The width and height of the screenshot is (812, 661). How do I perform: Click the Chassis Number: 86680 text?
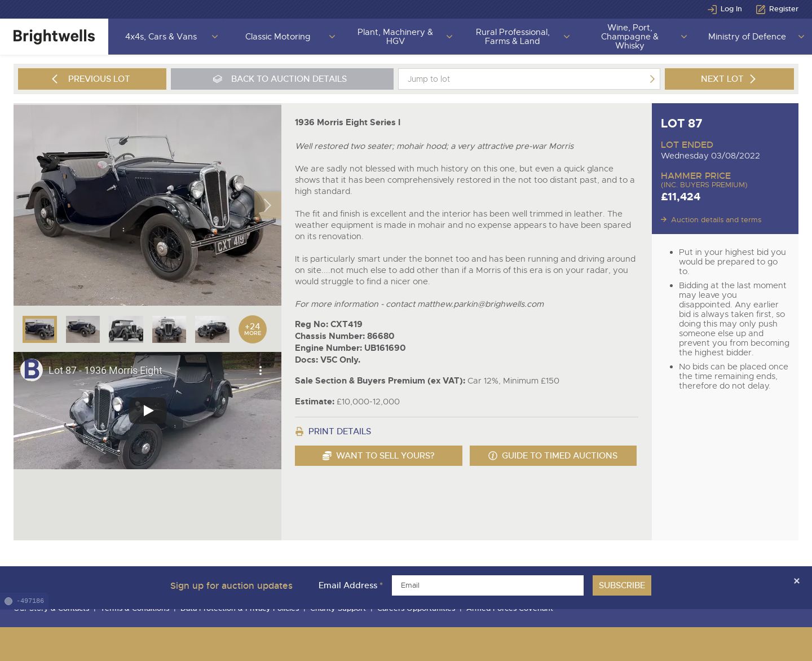pos(345,336)
